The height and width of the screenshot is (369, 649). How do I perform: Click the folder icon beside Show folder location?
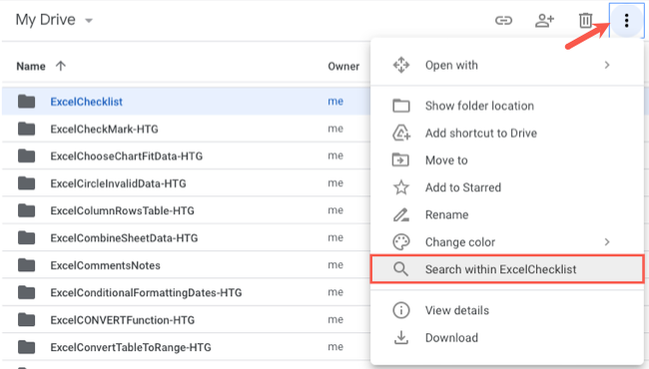[401, 106]
